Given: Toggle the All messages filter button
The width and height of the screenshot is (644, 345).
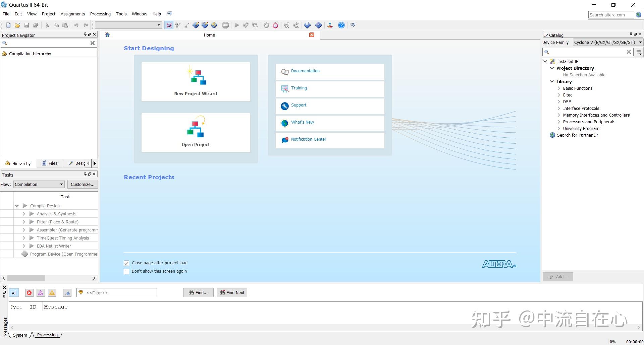Looking at the screenshot, I should [14, 293].
